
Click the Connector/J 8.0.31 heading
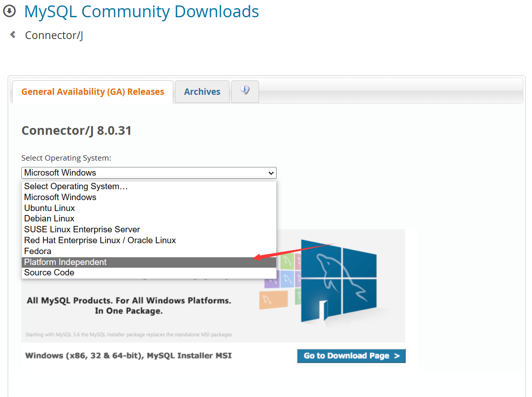[x=76, y=131]
